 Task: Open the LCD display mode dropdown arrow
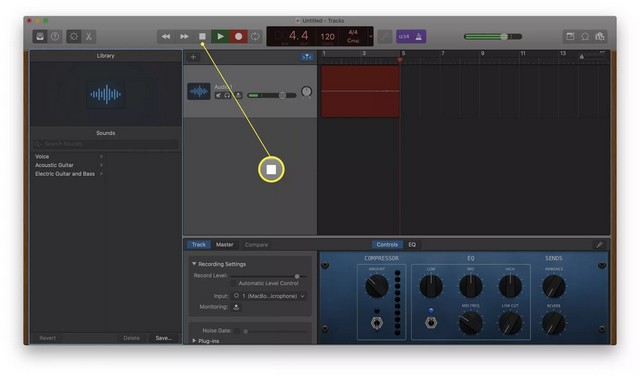370,36
